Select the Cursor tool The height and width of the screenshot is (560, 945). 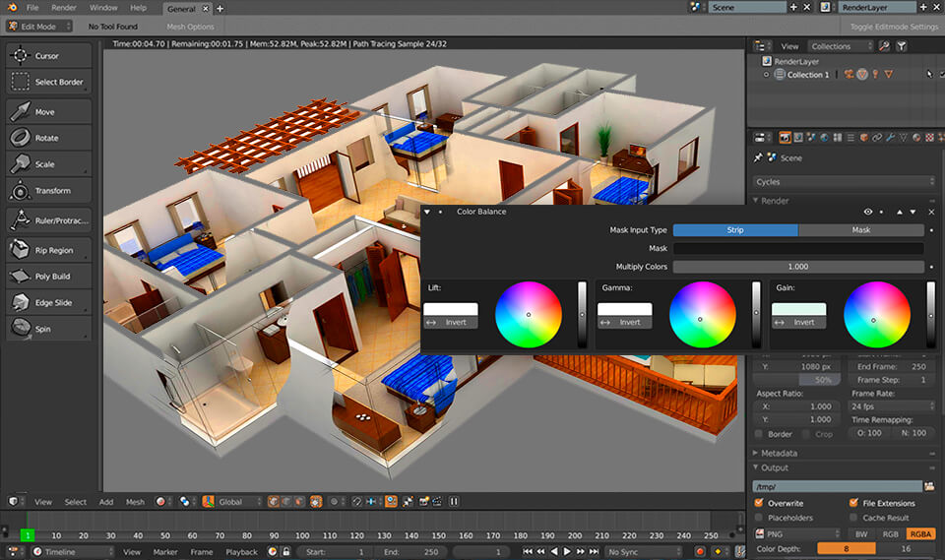[48, 56]
